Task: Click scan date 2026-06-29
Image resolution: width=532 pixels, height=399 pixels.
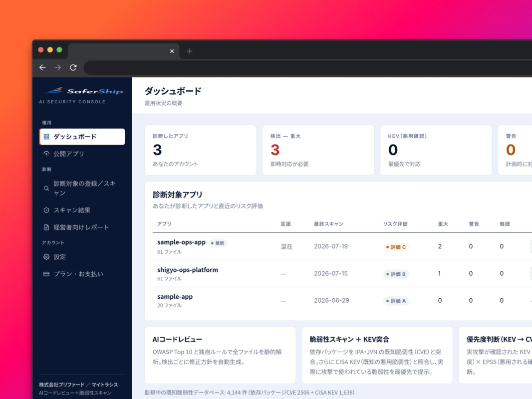Action: coord(331,300)
